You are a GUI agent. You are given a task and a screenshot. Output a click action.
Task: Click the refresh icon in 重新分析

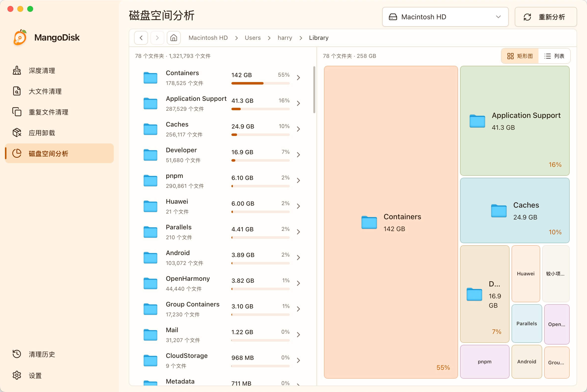click(x=527, y=17)
